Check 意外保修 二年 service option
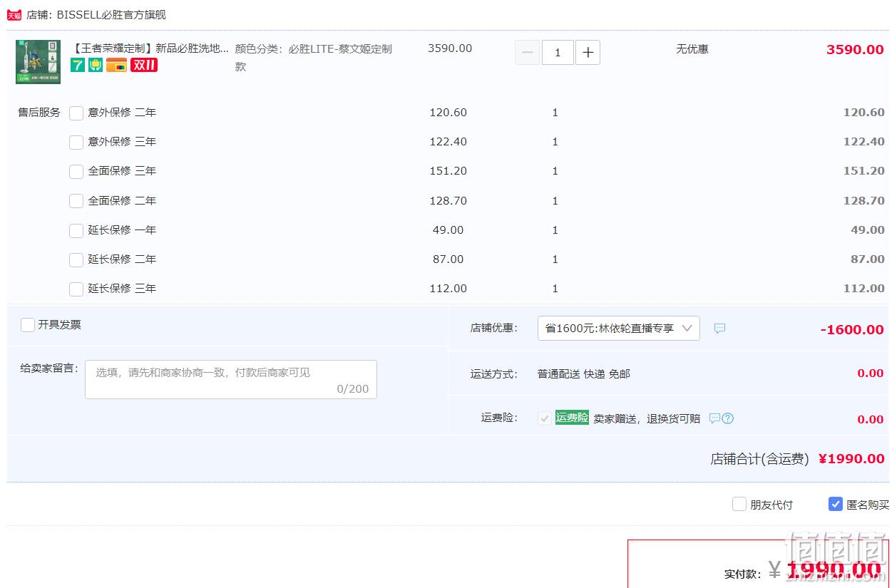This screenshot has height=588, width=892. (x=76, y=113)
